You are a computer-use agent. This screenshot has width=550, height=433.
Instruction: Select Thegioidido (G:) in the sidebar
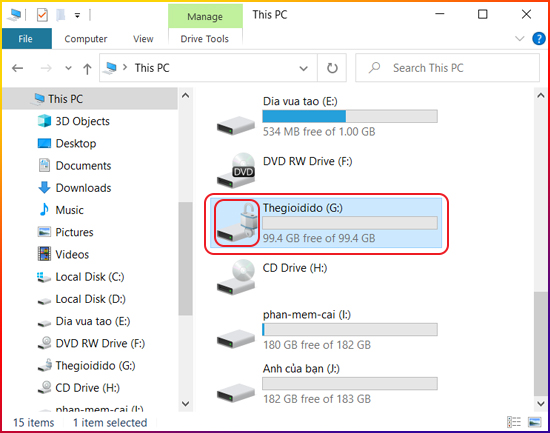tap(87, 365)
